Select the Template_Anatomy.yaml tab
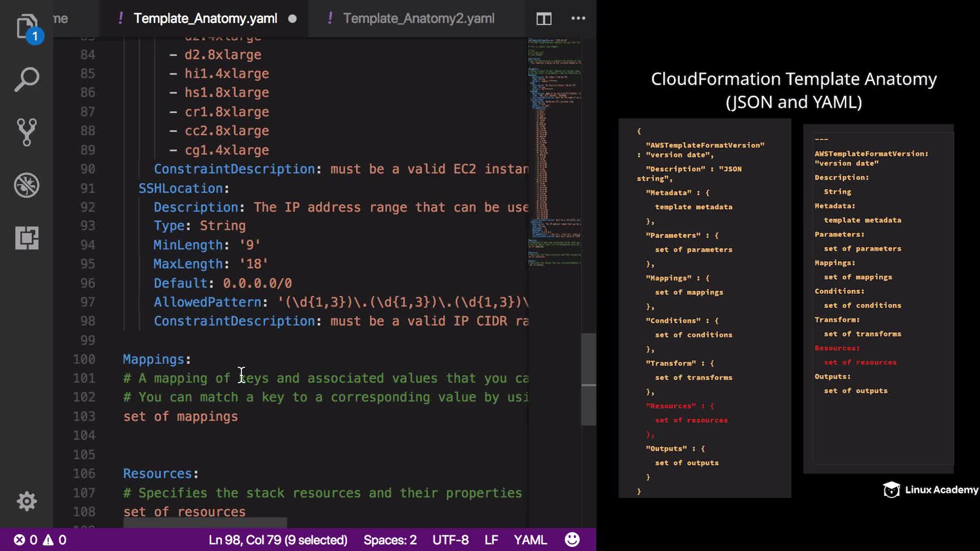Screen dimensions: 980x551 pyautogui.click(x=205, y=18)
